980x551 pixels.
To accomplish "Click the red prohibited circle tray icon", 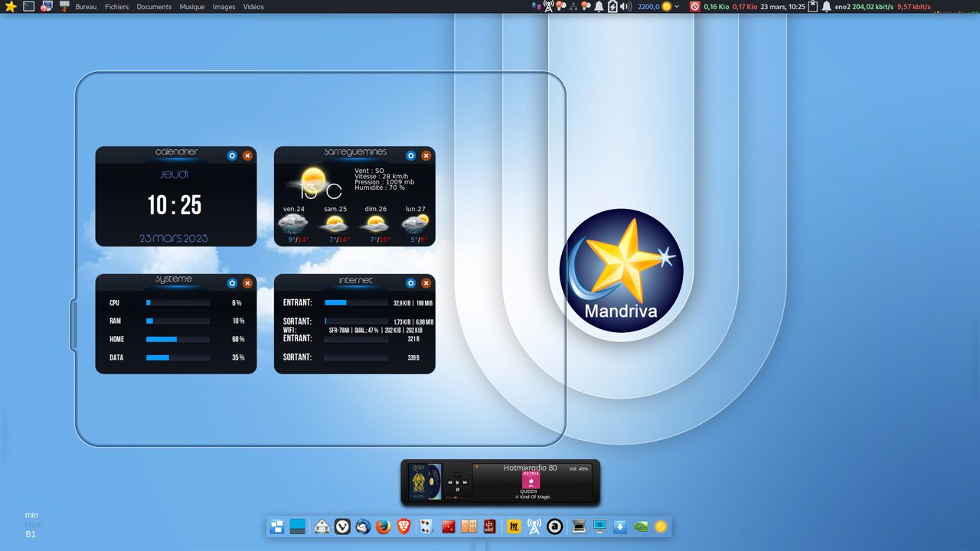I will (695, 6).
